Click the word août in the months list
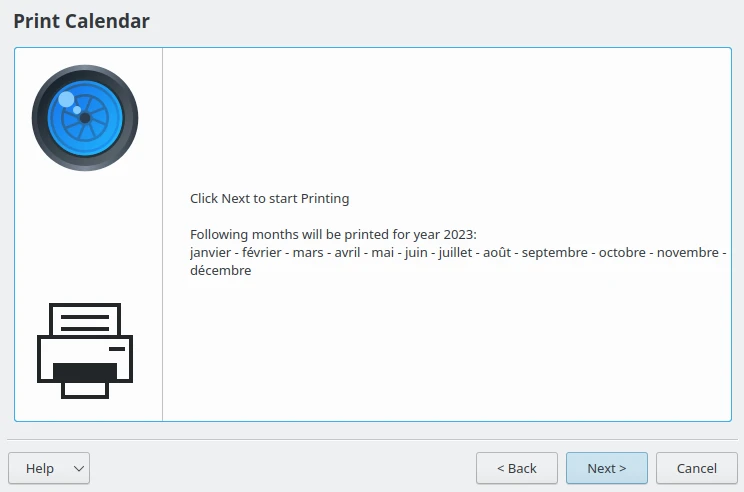This screenshot has height=492, width=744. pos(497,252)
